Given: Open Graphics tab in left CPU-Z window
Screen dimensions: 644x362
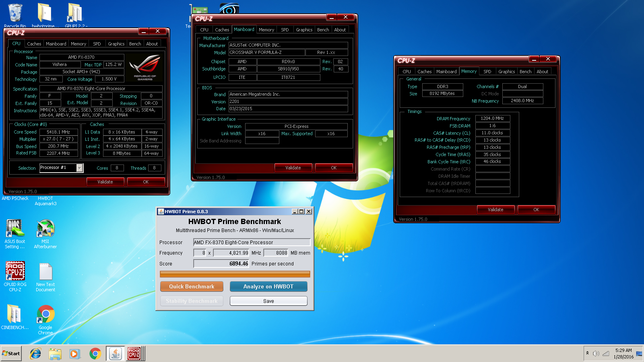Looking at the screenshot, I should click(116, 44).
